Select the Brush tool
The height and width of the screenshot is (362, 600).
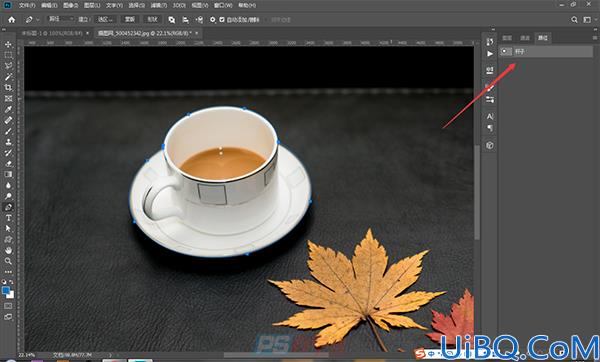(8, 131)
